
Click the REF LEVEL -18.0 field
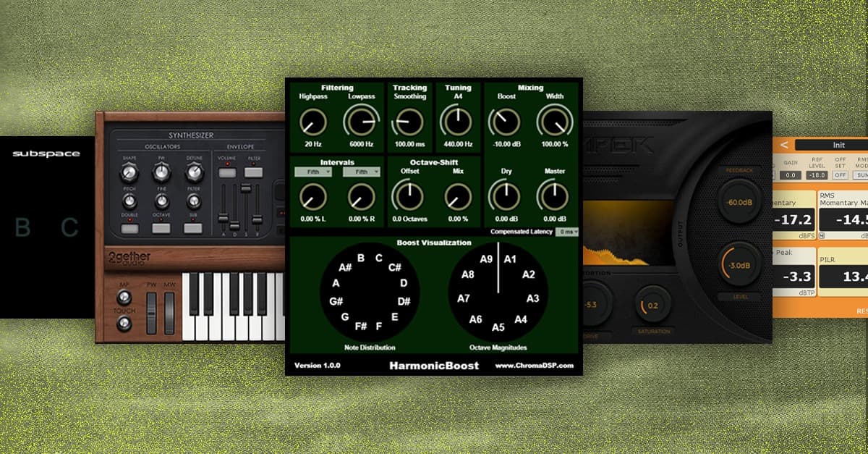click(815, 175)
